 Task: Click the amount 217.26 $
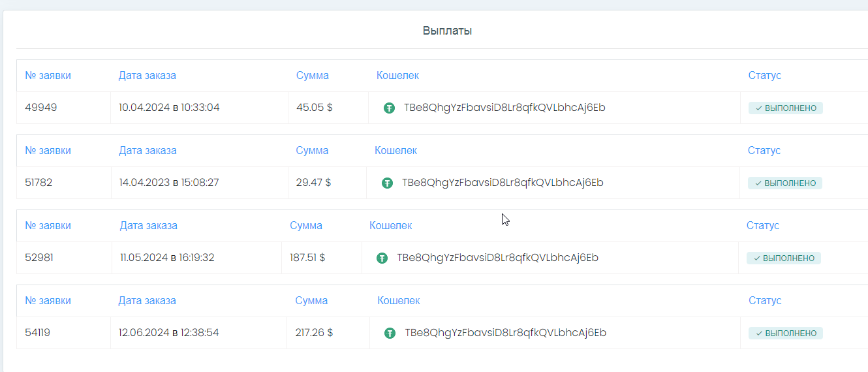tap(314, 333)
